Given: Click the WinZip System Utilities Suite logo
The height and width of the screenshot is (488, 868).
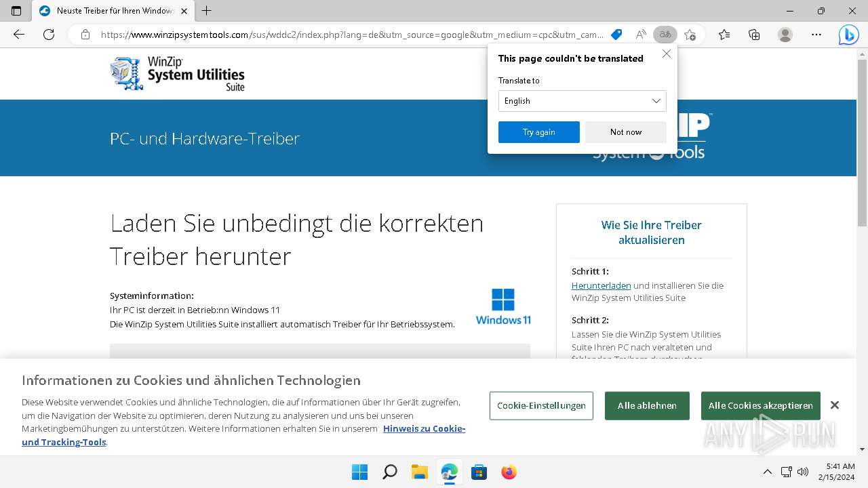Looking at the screenshot, I should pyautogui.click(x=177, y=74).
